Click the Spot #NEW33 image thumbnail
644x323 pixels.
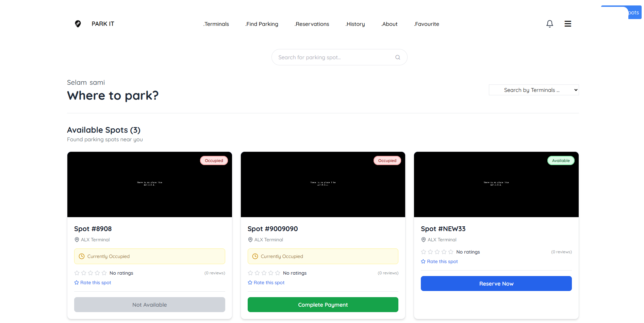click(496, 184)
